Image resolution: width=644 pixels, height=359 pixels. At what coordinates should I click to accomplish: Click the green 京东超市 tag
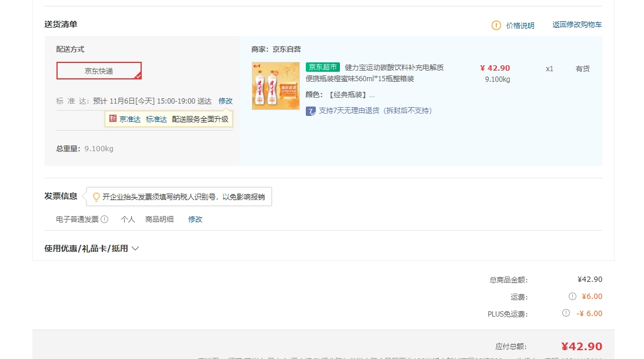(323, 67)
